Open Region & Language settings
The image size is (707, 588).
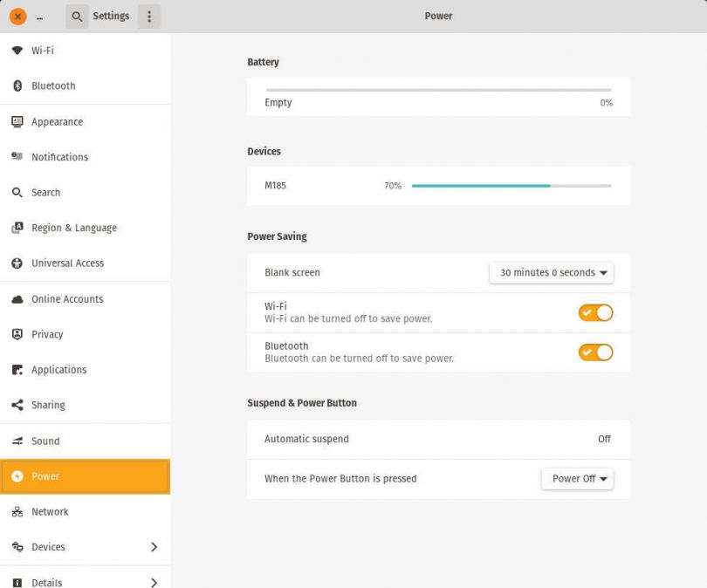[17, 228]
